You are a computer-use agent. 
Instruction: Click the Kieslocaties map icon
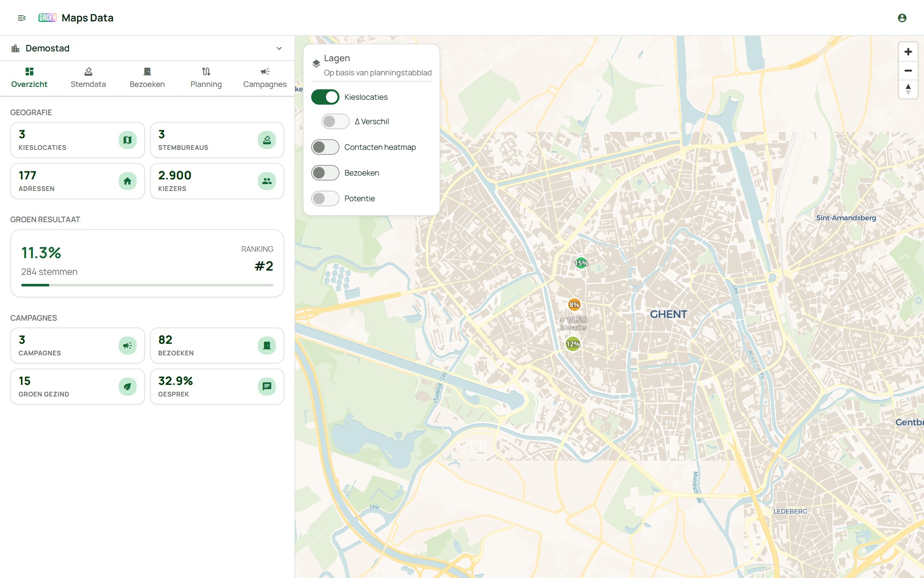tap(127, 140)
